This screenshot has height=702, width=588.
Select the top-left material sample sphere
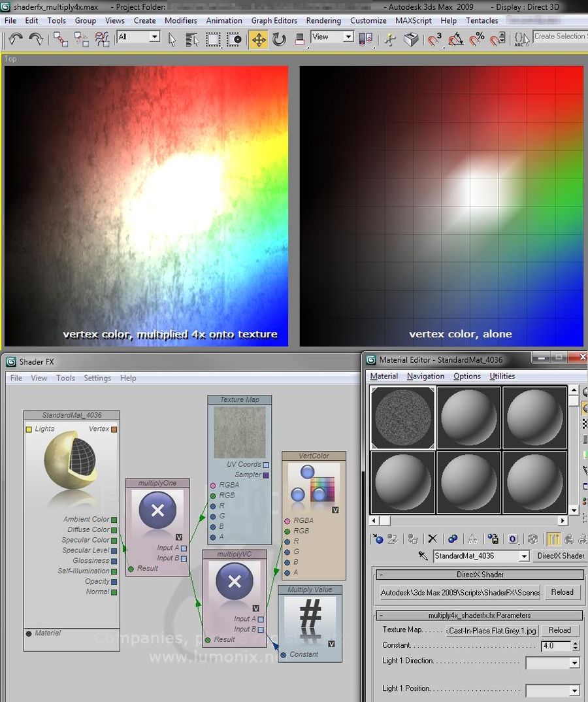coord(402,416)
